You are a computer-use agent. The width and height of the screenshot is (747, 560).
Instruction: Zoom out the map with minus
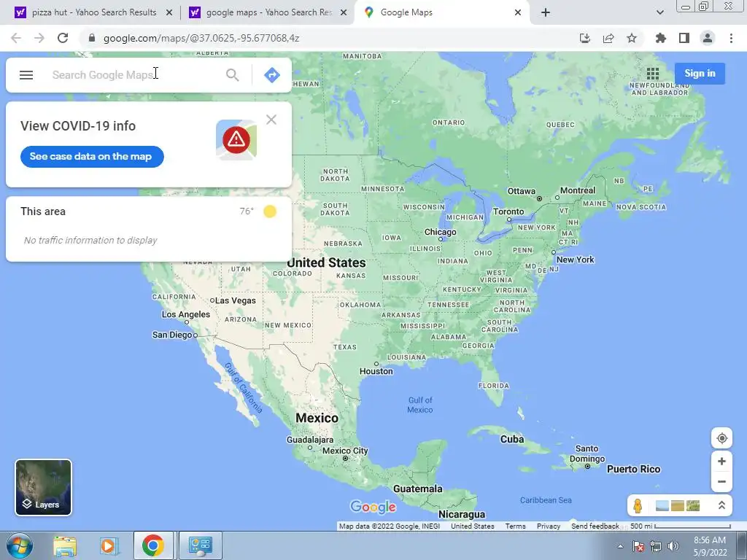click(x=721, y=481)
